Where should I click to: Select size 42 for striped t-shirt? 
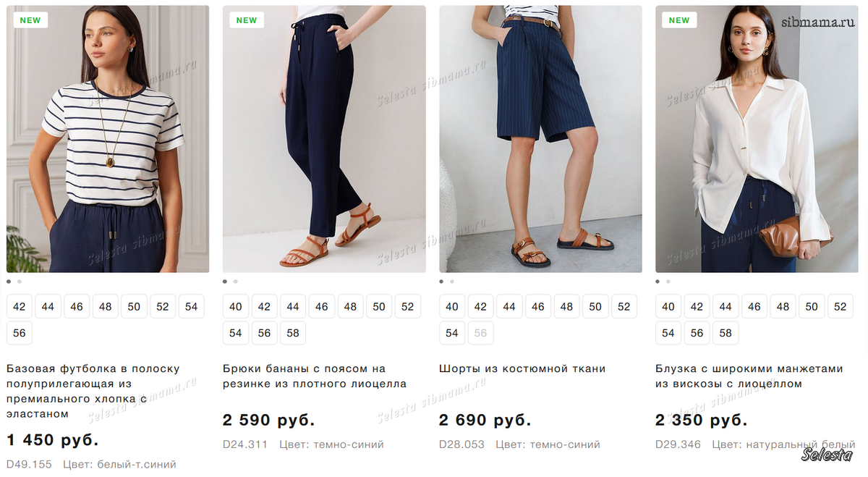[20, 307]
